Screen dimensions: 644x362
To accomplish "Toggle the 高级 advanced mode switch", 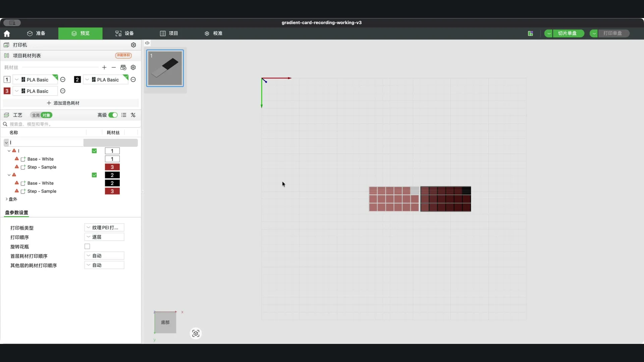I will (x=113, y=115).
